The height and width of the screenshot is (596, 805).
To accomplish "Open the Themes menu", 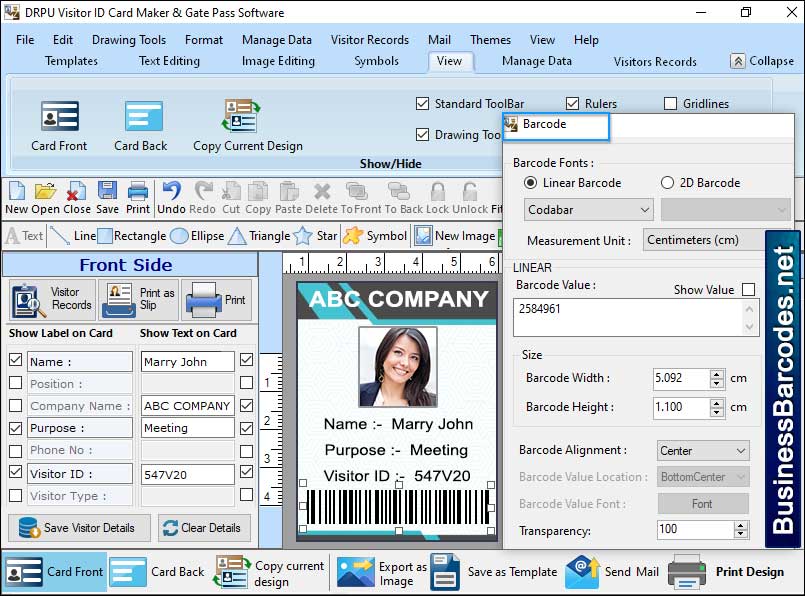I will 489,40.
